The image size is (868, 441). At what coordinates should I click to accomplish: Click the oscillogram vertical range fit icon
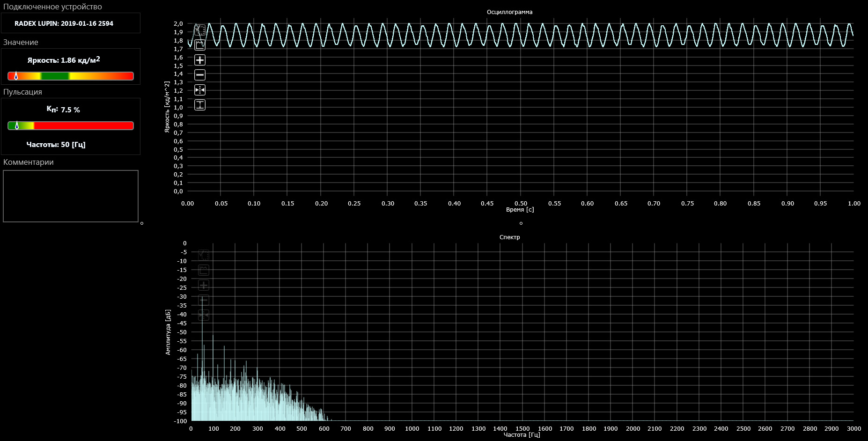click(x=200, y=105)
